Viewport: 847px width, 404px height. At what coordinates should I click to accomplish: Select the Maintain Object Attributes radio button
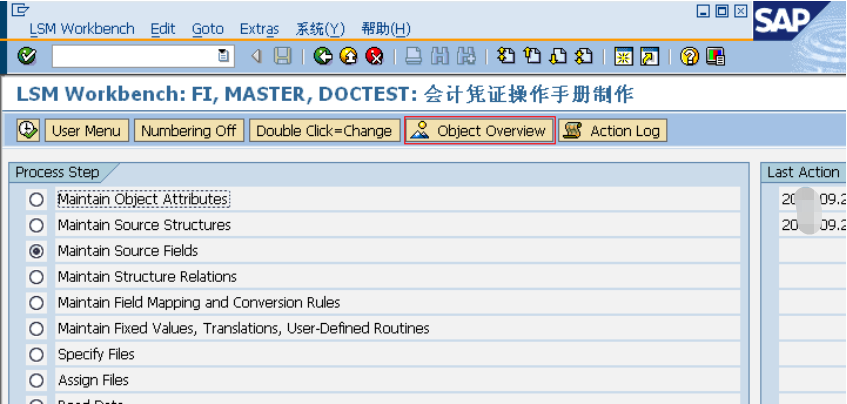(36, 199)
